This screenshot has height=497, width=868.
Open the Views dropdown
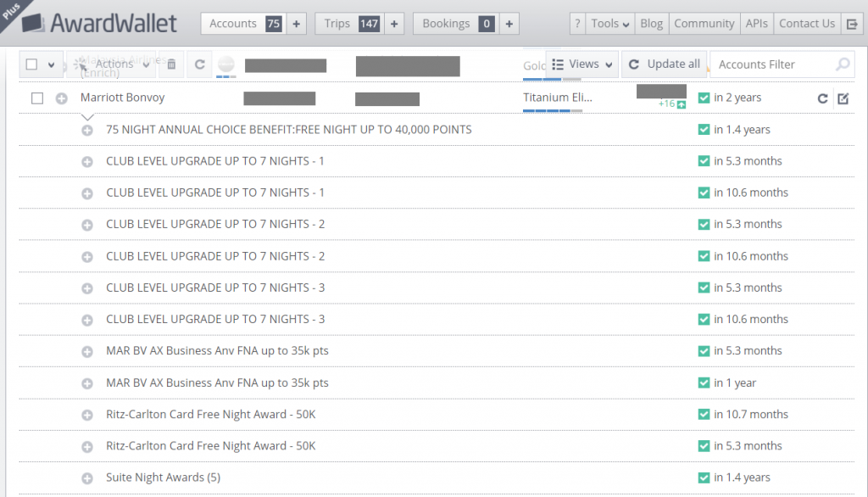(x=581, y=64)
